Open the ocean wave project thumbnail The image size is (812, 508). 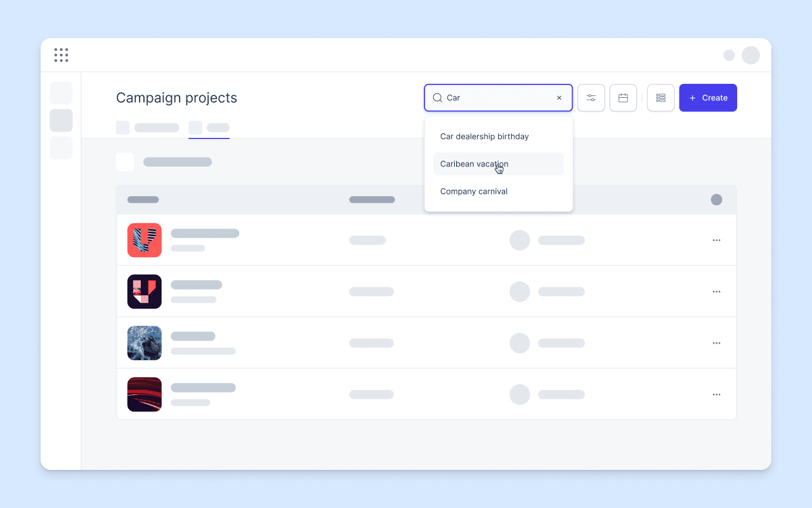[x=145, y=343]
